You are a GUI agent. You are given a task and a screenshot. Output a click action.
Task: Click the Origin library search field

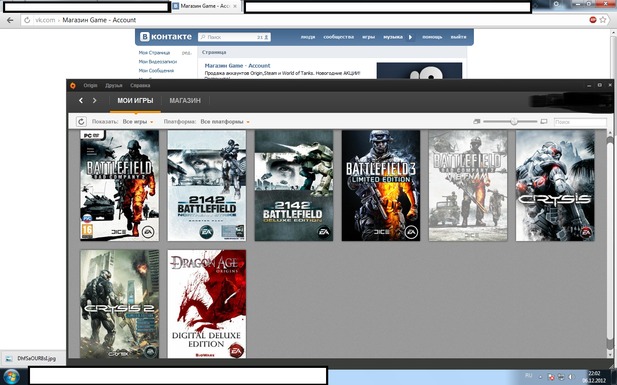(x=580, y=122)
